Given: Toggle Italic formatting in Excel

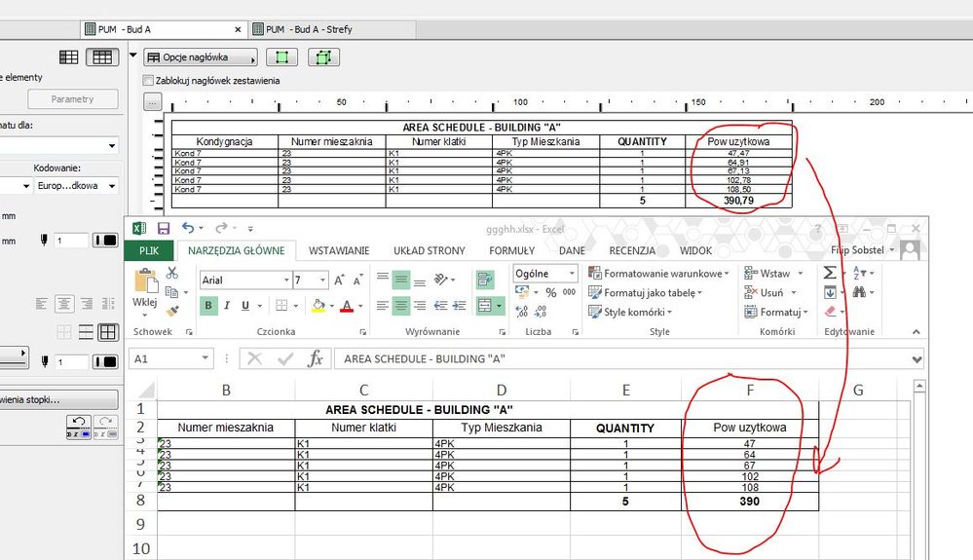Looking at the screenshot, I should click(227, 306).
